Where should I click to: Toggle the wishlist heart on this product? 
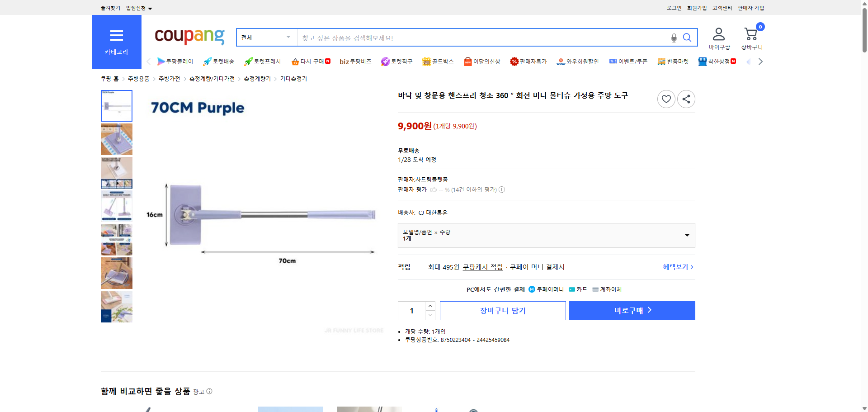tap(666, 99)
